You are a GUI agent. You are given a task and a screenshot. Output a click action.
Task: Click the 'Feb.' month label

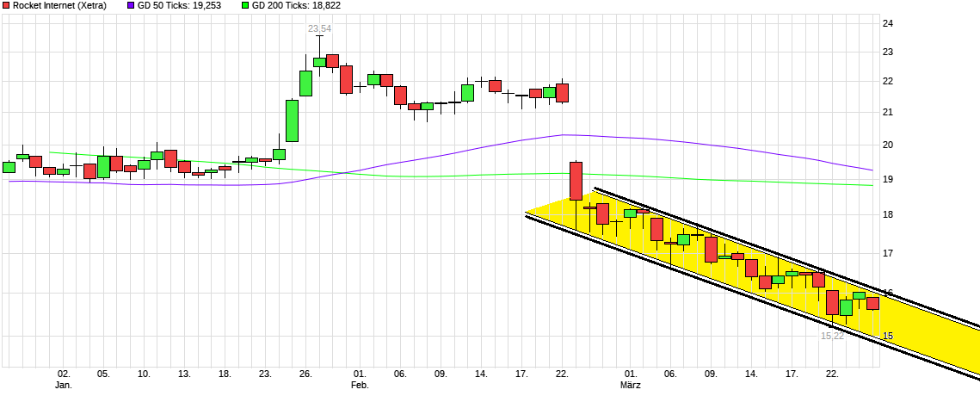tap(360, 385)
